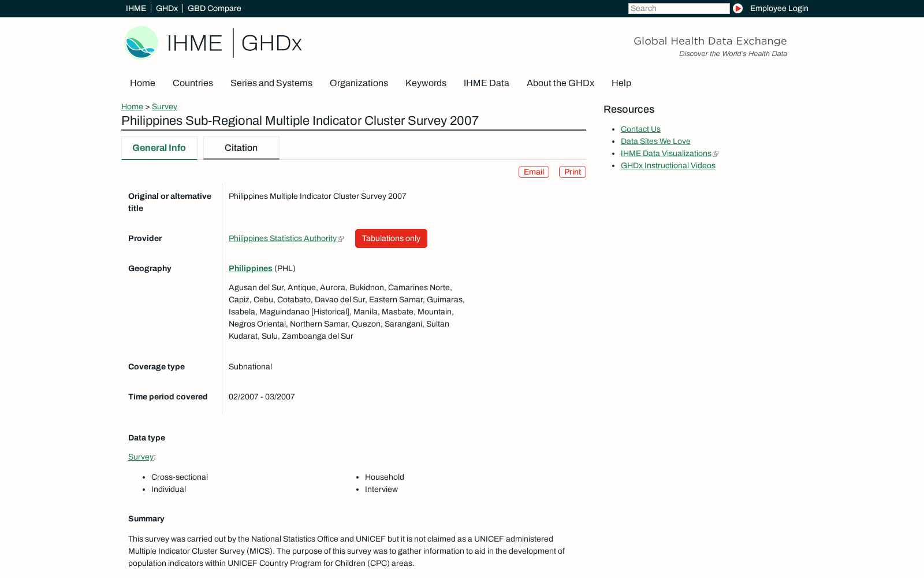Switch to the Citation tab
924x578 pixels.
241,148
